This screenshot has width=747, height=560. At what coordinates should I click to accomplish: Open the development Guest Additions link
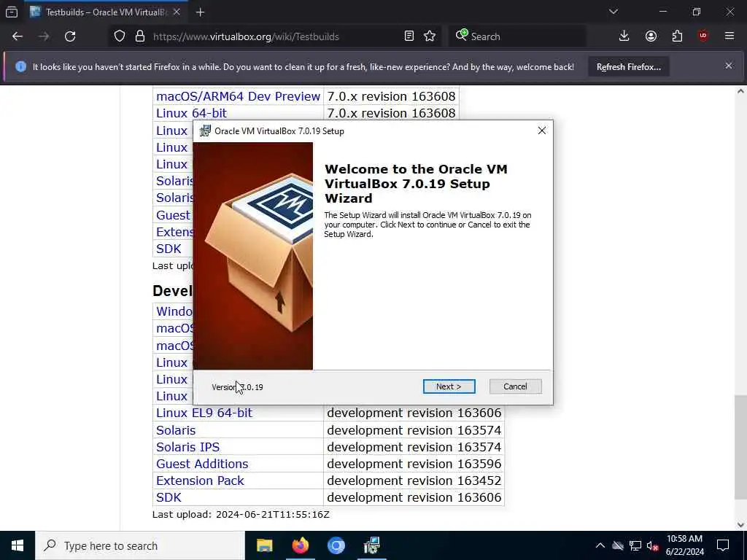coord(202,464)
